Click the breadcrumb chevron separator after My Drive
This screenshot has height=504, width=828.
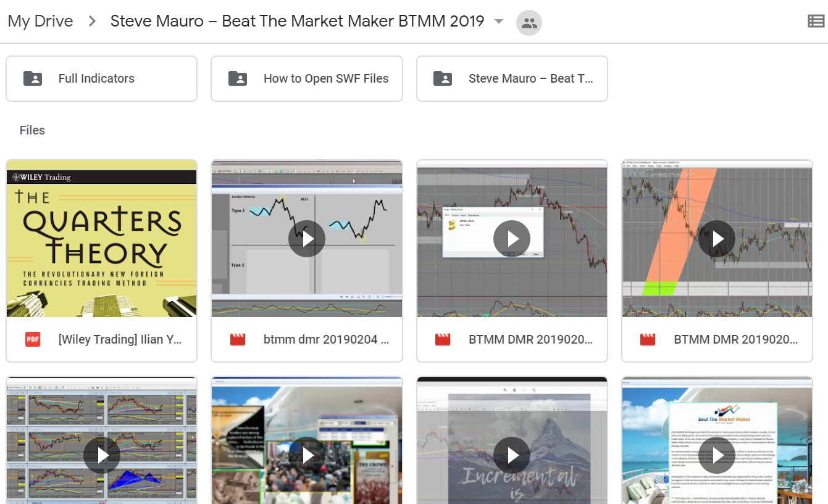(x=92, y=22)
